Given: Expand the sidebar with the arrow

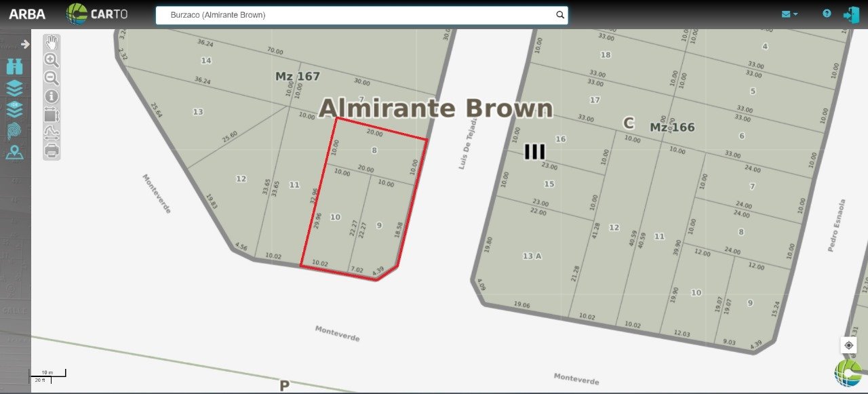Looking at the screenshot, I should 25,44.
